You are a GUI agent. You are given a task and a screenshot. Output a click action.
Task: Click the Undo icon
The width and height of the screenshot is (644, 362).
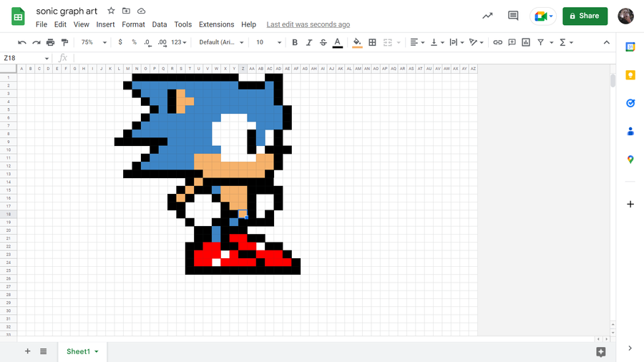pyautogui.click(x=22, y=42)
